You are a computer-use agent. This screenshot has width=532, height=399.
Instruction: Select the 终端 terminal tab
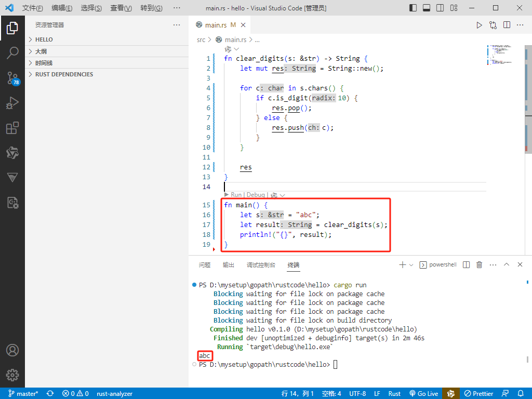coord(294,265)
